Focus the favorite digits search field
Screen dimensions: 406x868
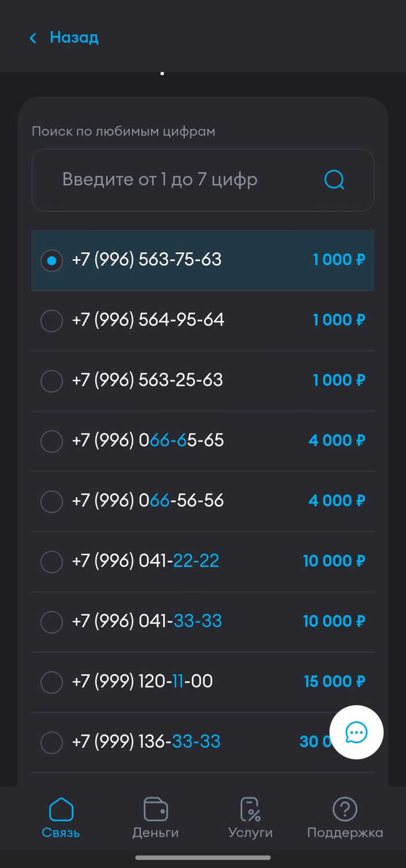203,180
